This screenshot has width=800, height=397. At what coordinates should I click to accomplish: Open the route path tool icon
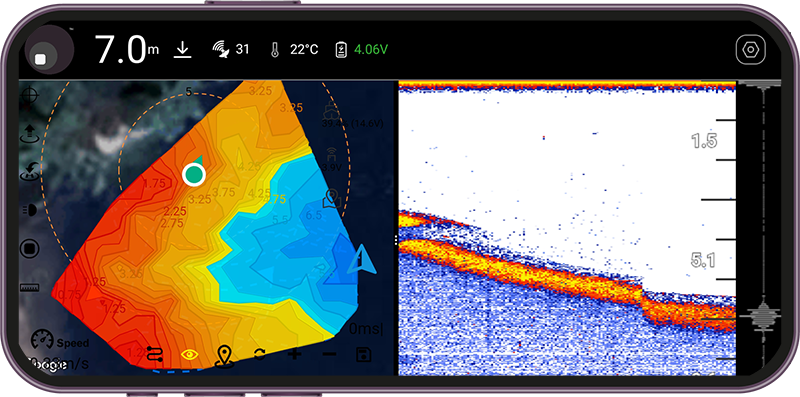(155, 354)
